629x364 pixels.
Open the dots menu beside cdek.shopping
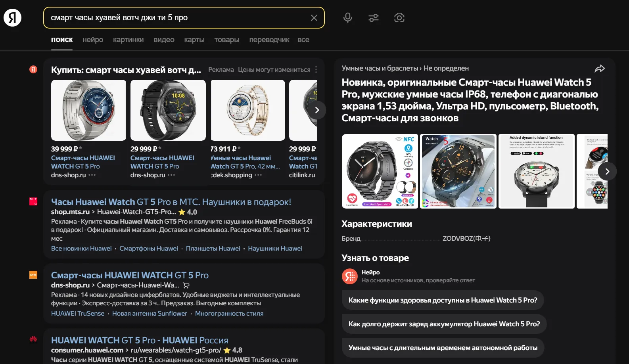point(258,175)
